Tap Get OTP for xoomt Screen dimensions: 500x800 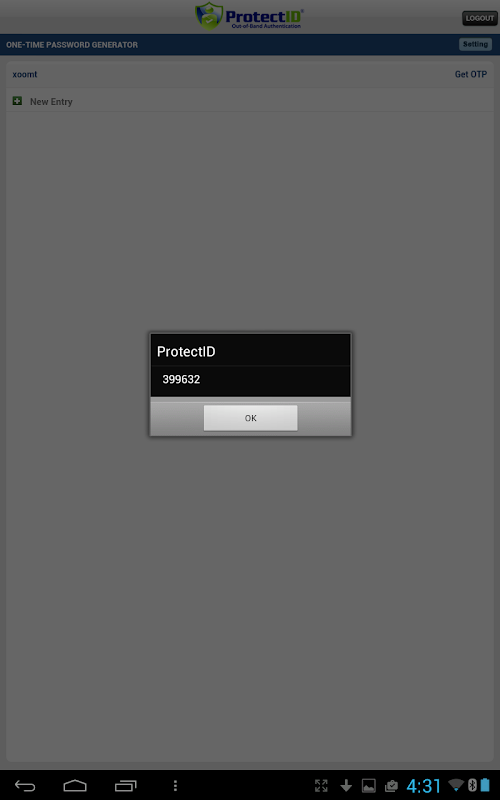(470, 74)
